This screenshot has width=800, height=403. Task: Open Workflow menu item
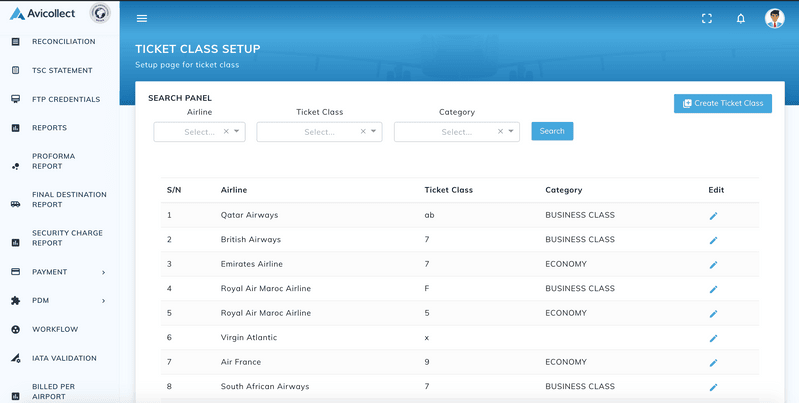click(x=55, y=330)
